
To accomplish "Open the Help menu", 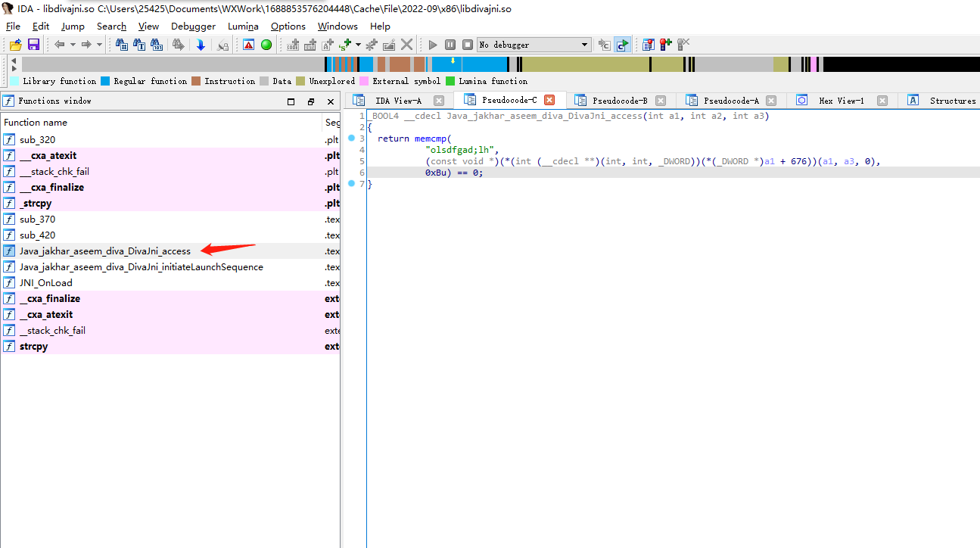I will point(380,26).
